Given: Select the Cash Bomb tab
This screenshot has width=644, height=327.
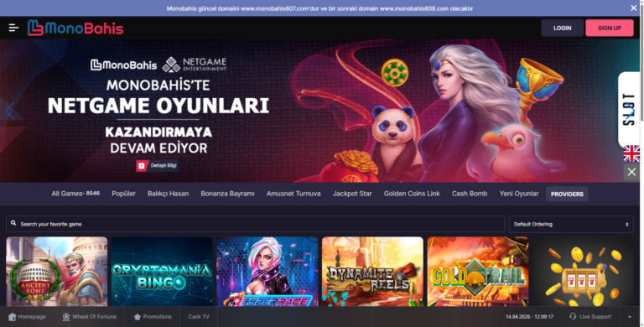Looking at the screenshot, I should 470,194.
